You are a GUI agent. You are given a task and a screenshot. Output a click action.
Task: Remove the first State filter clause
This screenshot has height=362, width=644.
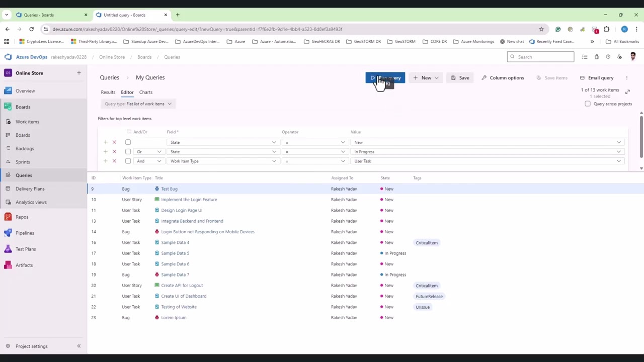coord(114,142)
